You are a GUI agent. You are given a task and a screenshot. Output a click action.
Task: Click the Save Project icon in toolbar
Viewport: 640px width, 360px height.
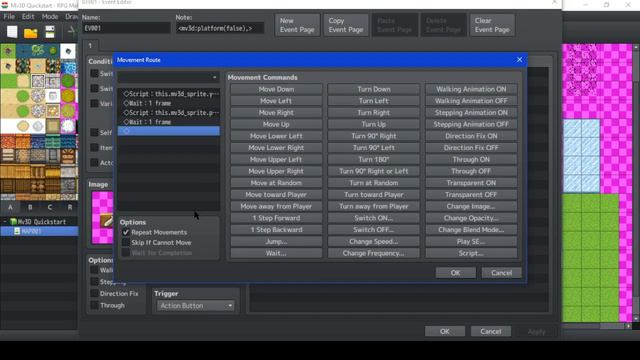tap(50, 32)
